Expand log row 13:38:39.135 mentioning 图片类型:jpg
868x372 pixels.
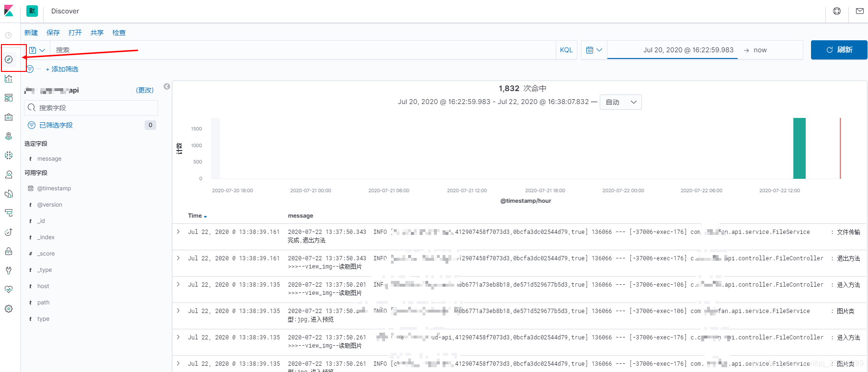point(178,311)
